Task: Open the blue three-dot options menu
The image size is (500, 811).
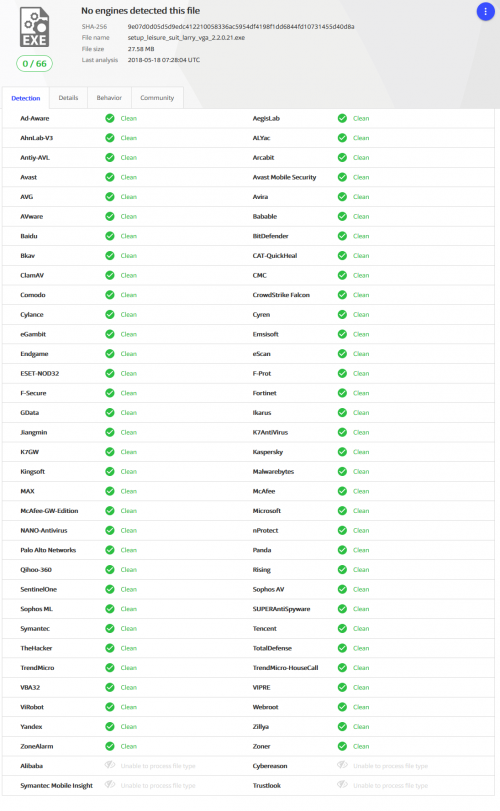Action: [x=485, y=11]
